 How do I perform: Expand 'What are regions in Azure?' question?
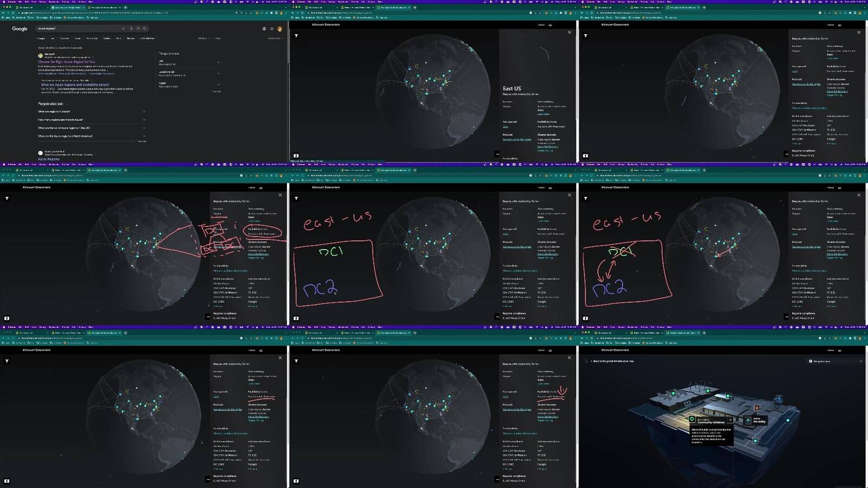point(91,112)
